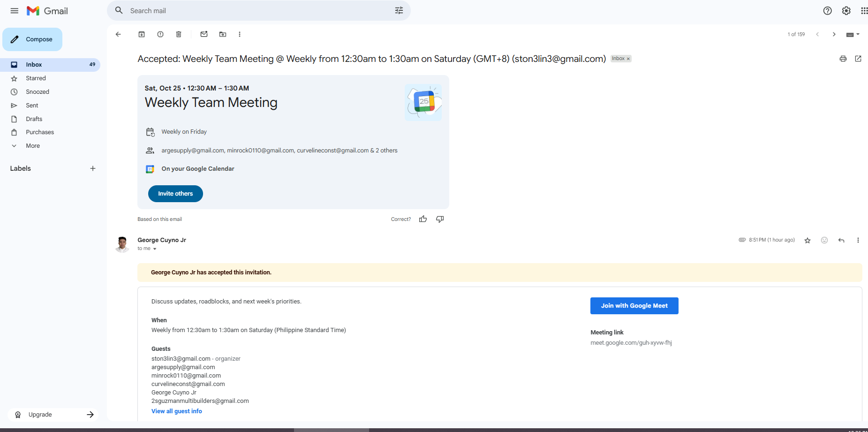The image size is (868, 432).
Task: Archive this email
Action: click(x=142, y=34)
